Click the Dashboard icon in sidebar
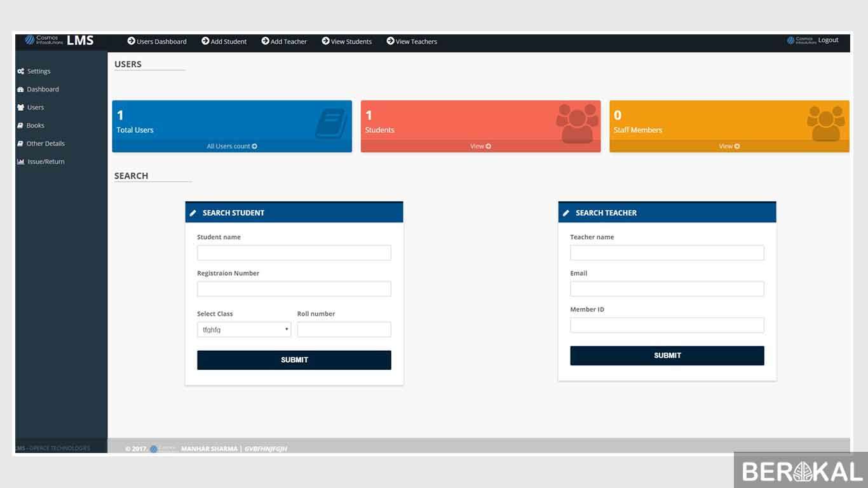The image size is (868, 488). [20, 90]
